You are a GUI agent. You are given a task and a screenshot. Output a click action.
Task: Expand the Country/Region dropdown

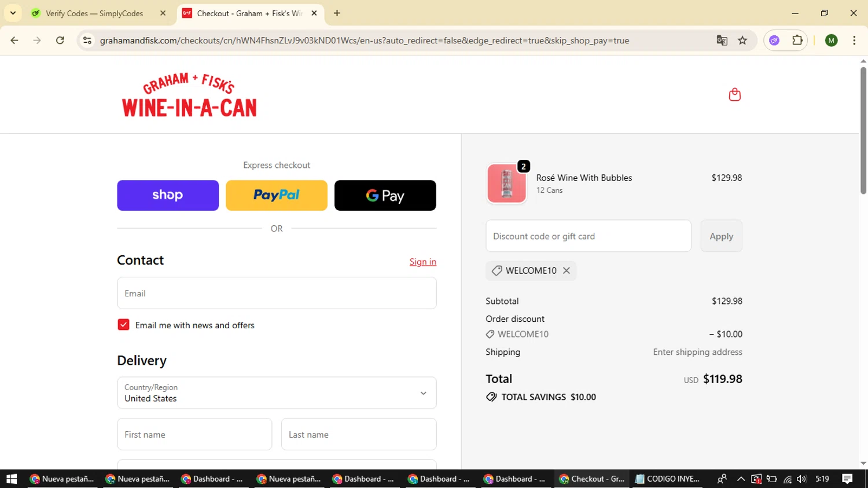point(277,393)
